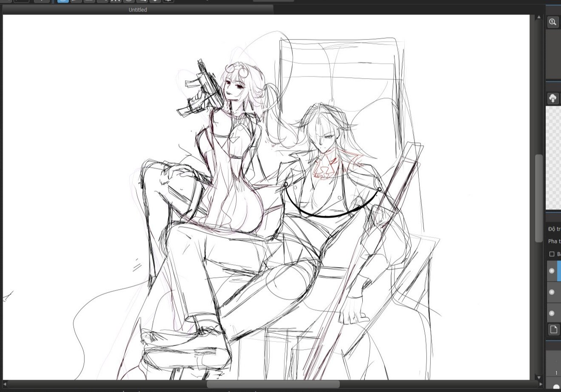Image resolution: width=561 pixels, height=392 pixels.
Task: Click the Pha t… blending label
Action: (554, 241)
